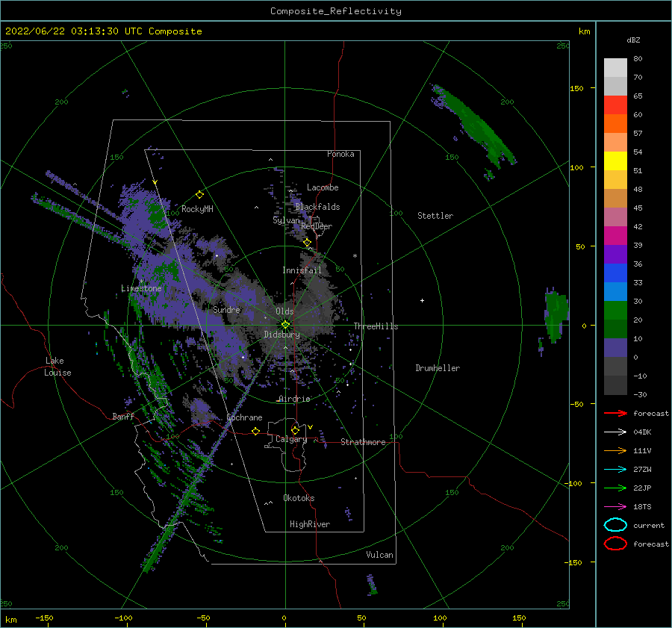
Task: Select the Blackfalds label
Action: 317,207
